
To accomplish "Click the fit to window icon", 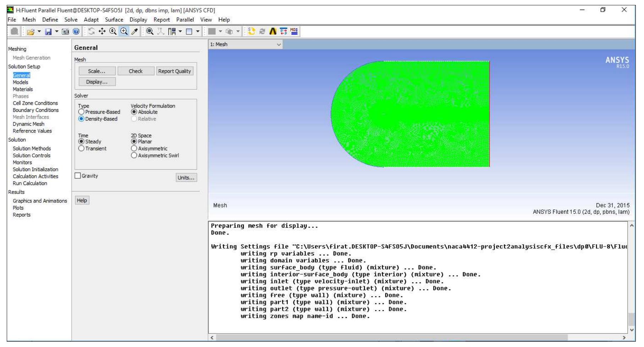I will click(150, 32).
